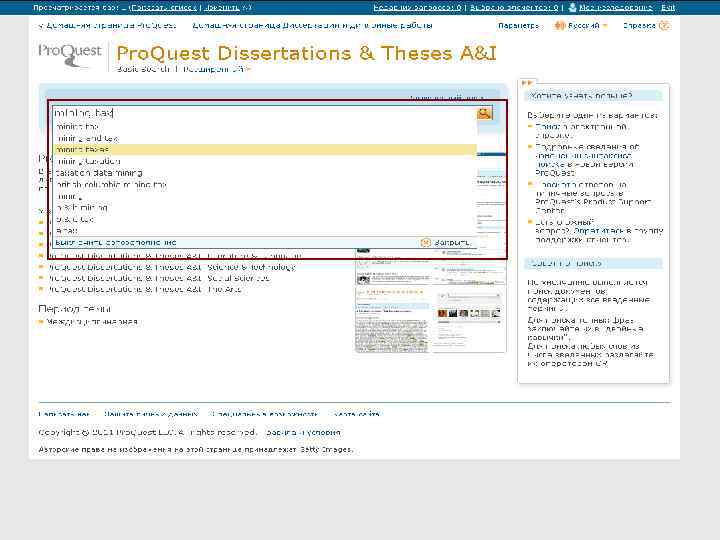Open the terms and conditions footer link
The height and width of the screenshot is (540, 720).
point(304,433)
